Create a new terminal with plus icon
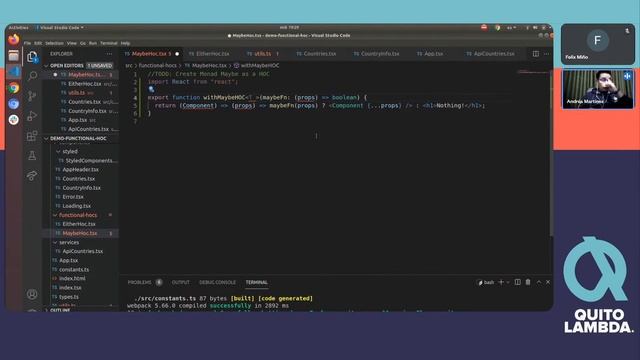The width and height of the screenshot is (640, 360). coord(501,282)
